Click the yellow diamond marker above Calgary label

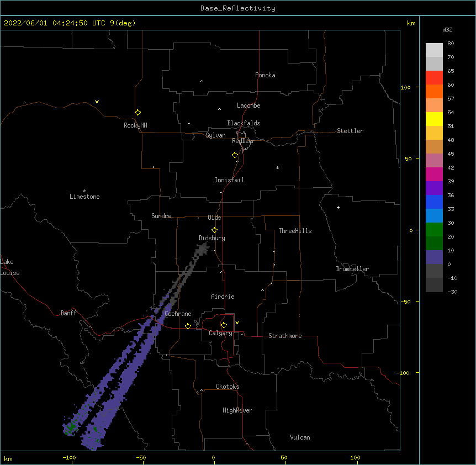click(x=224, y=325)
